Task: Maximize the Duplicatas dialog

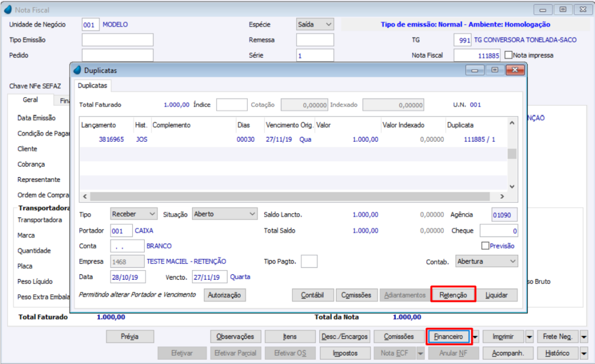Action: click(494, 70)
